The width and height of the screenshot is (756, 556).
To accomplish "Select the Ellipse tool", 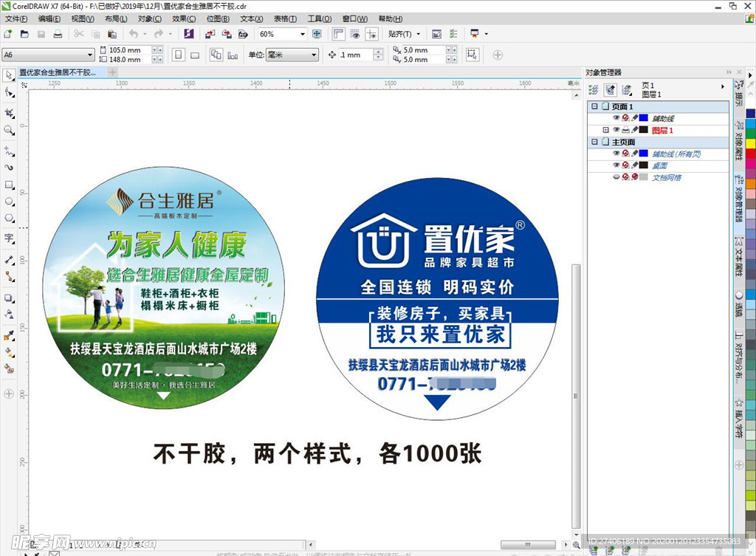I will click(9, 202).
